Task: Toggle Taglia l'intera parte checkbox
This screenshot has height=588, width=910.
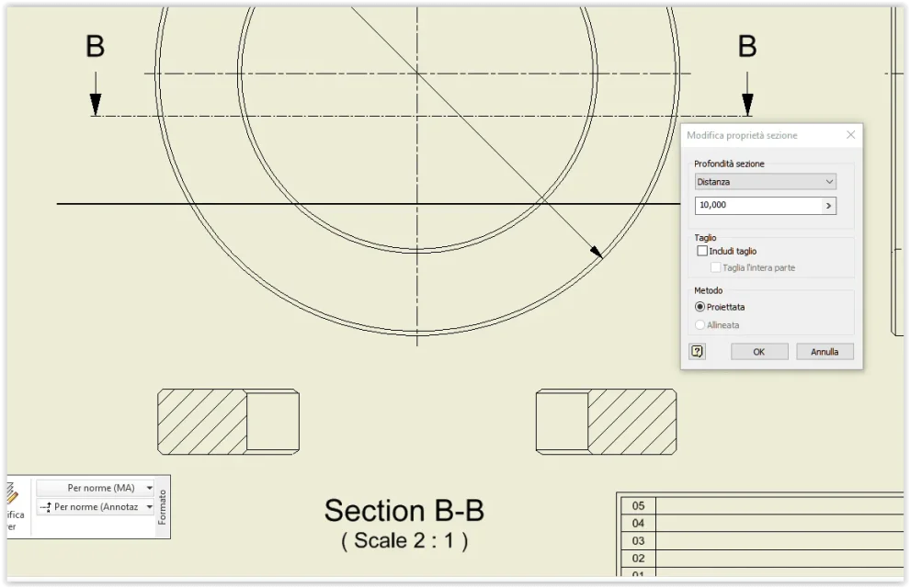Action: coord(715,267)
